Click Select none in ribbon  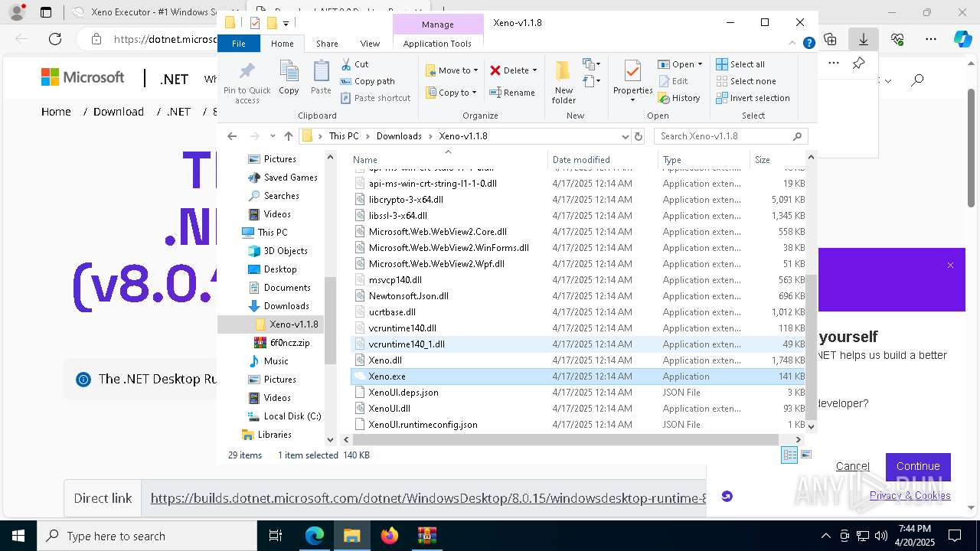[745, 81]
